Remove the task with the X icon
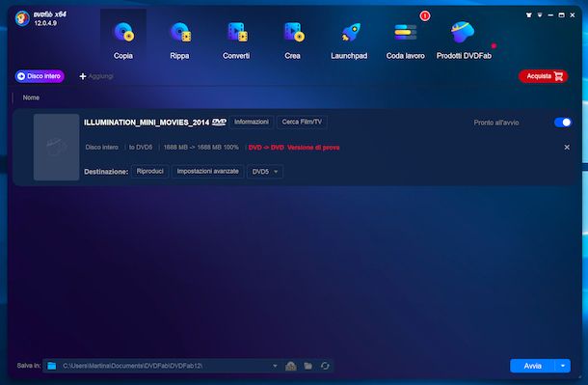This screenshot has width=588, height=385. (567, 148)
